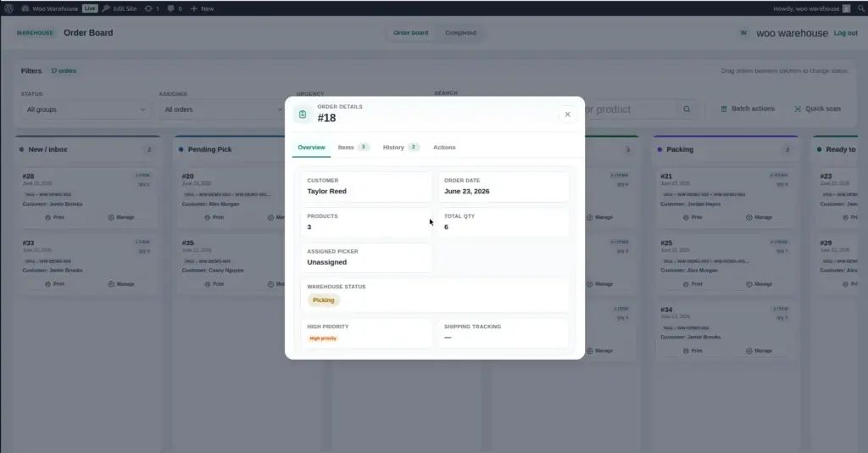Click the Batch actions icon
Image resolution: width=868 pixels, height=453 pixels.
click(x=724, y=109)
